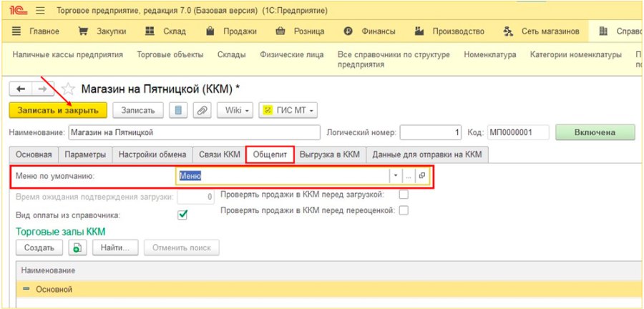This screenshot has height=309, width=644.
Task: Switch to the Общепит tab
Action: tap(270, 154)
